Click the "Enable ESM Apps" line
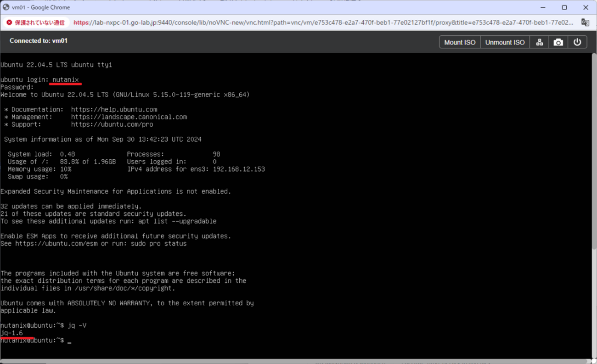The width and height of the screenshot is (597, 364). tap(116, 236)
